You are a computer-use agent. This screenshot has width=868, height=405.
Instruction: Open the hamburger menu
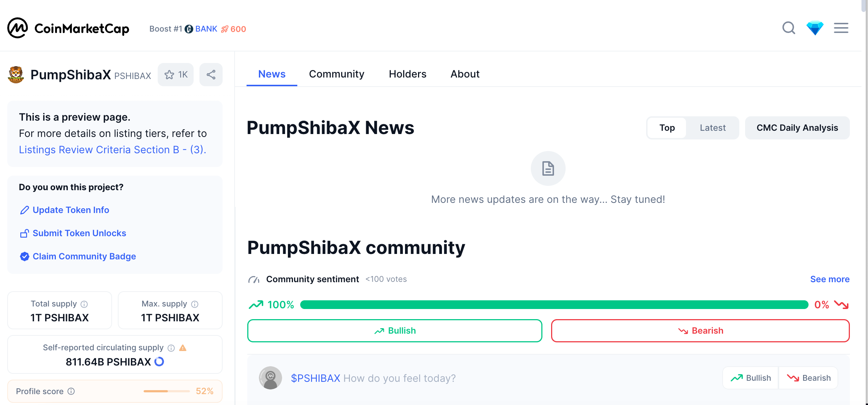(x=841, y=28)
